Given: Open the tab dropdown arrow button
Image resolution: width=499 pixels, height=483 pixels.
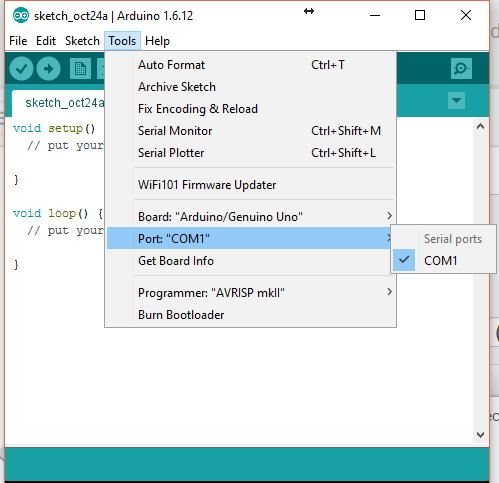Looking at the screenshot, I should [x=456, y=100].
